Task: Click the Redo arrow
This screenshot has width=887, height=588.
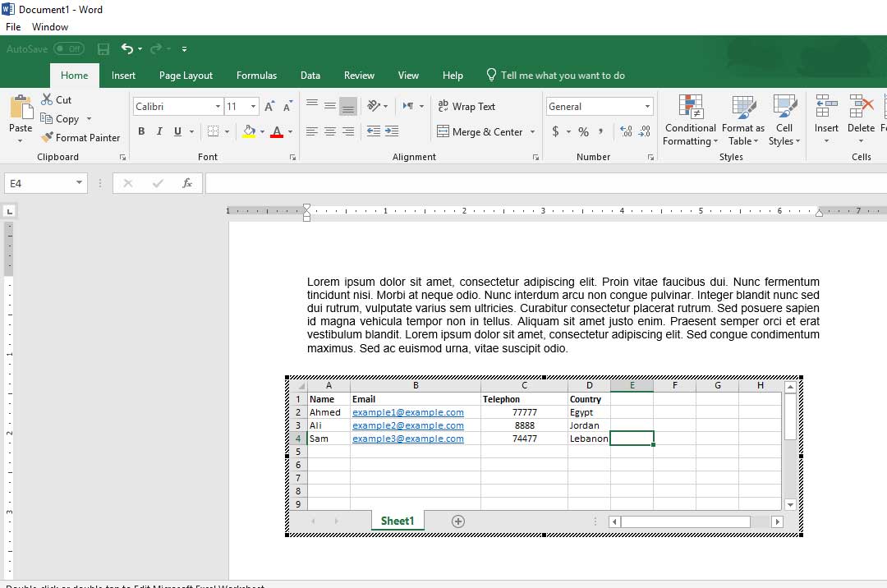Action: pos(156,49)
